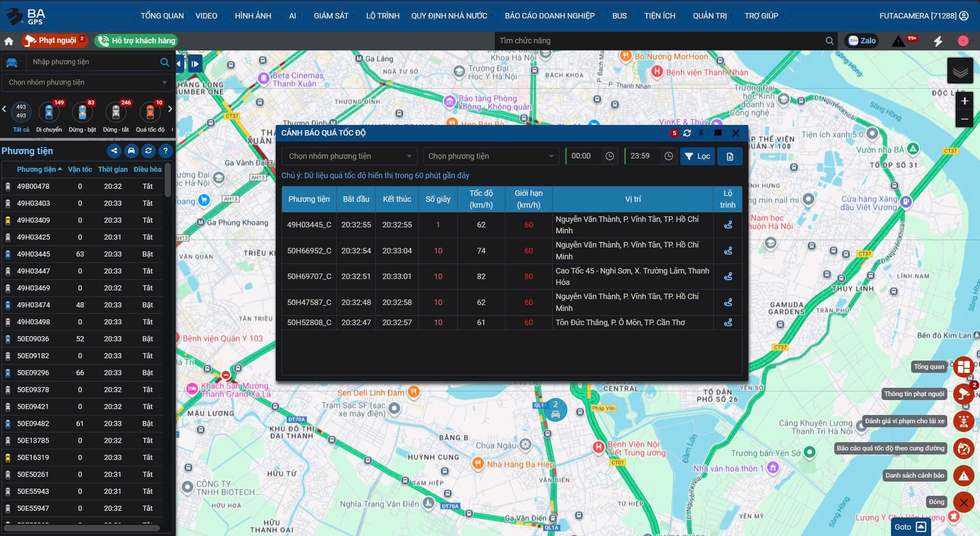980x536 pixels.
Task: Filter vehicles by Di chuyển status
Action: coord(49,113)
